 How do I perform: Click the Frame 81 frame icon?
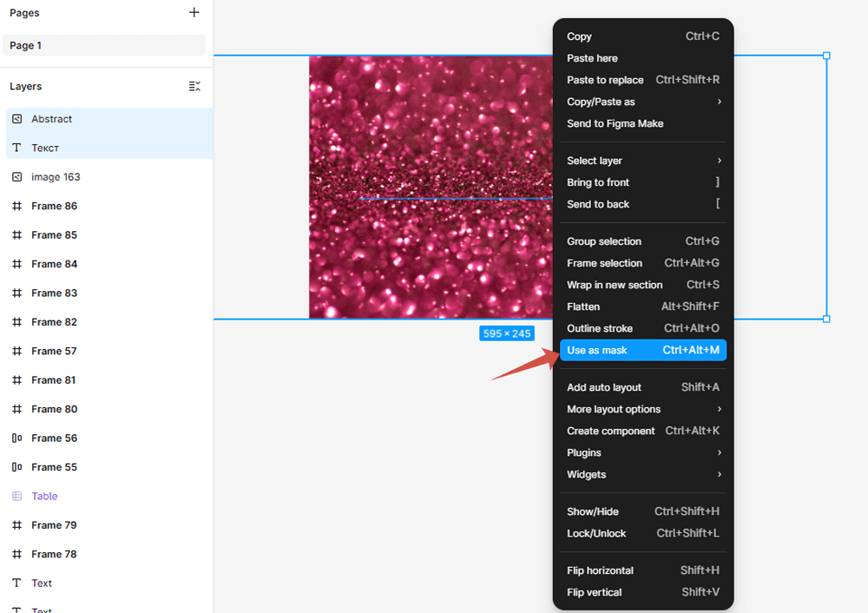click(17, 380)
